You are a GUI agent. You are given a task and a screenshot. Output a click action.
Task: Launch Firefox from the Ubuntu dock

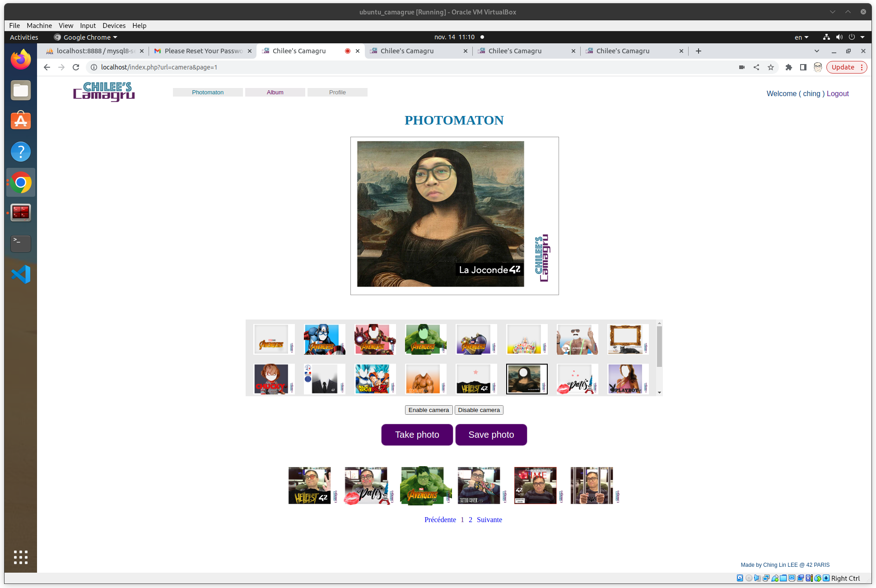(x=21, y=60)
